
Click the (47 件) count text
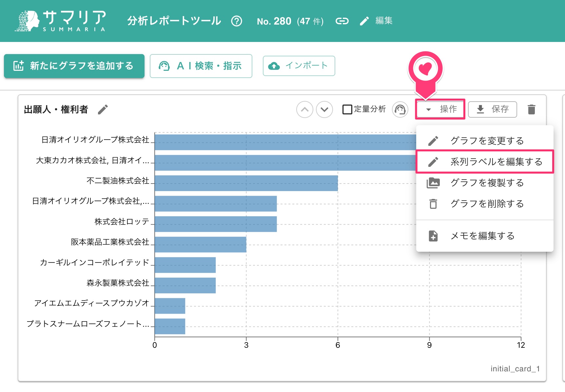point(310,22)
